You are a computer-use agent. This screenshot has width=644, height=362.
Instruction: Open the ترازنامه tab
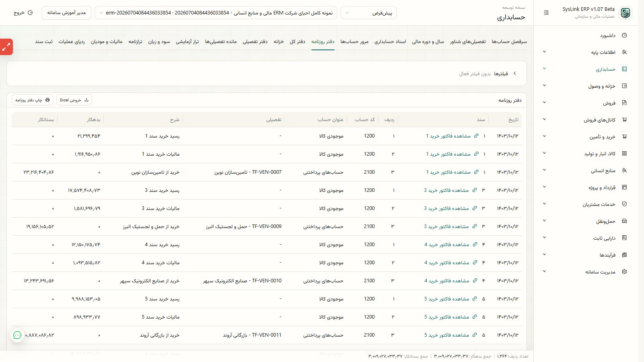point(135,42)
